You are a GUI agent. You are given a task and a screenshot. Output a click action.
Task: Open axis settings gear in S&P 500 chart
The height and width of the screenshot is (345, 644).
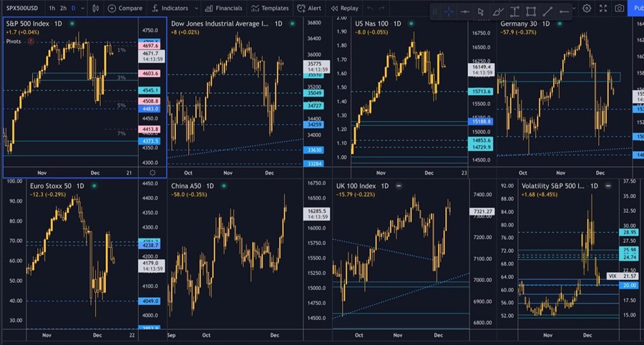coord(152,173)
